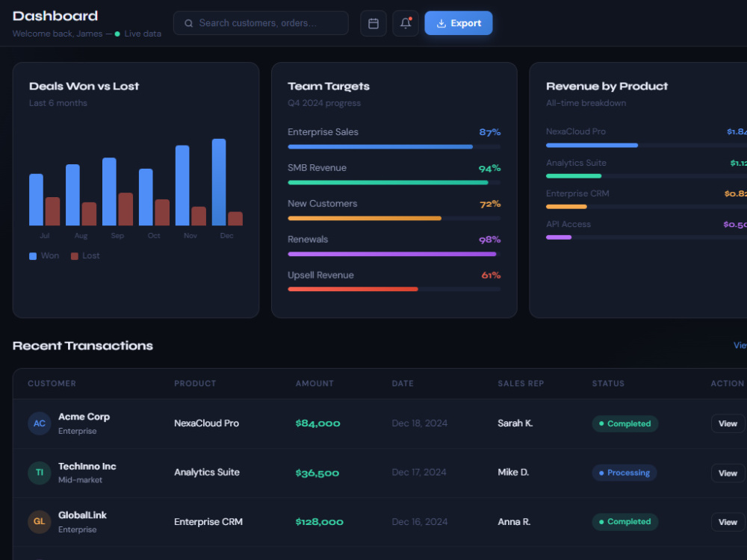Sort by the CUSTOMER column header

coord(52,384)
